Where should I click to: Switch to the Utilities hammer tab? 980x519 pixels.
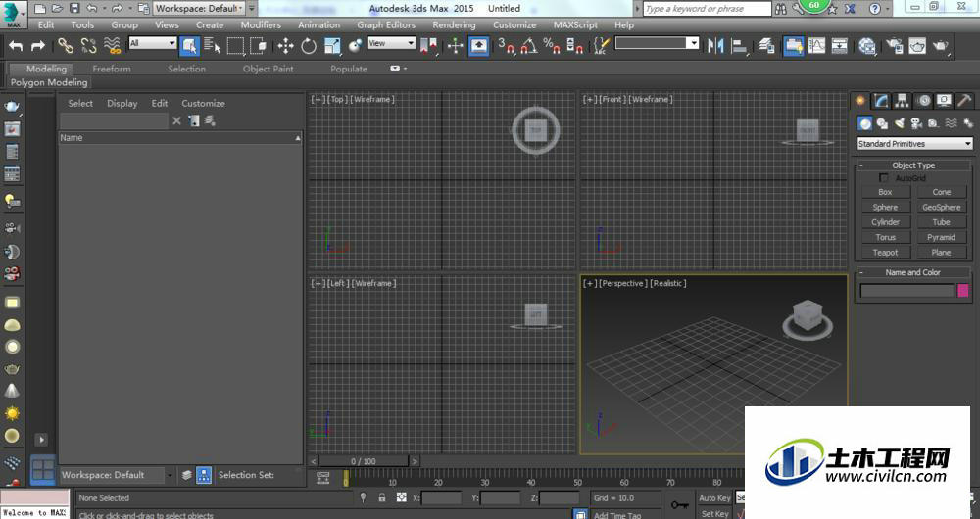pos(964,101)
